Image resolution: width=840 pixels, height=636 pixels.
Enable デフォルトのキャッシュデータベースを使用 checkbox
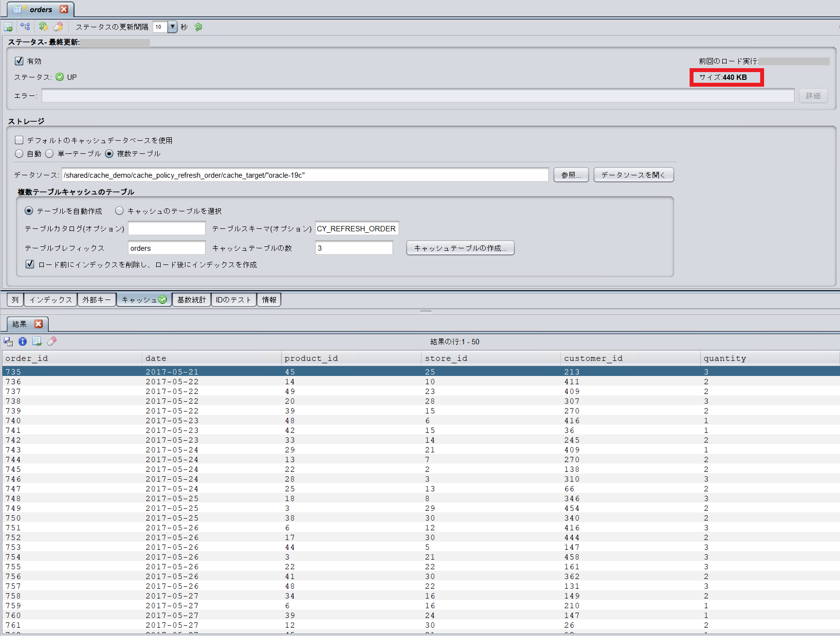pos(19,140)
